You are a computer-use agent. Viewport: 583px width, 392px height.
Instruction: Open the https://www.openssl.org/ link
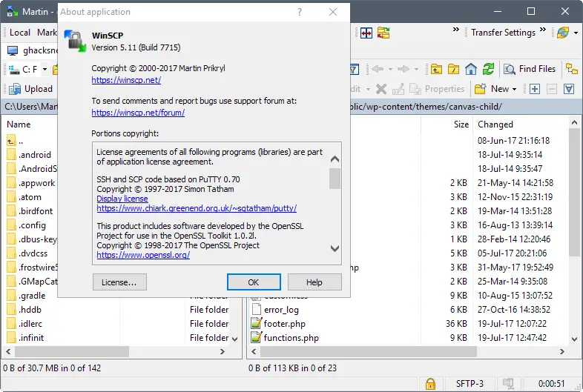coord(143,255)
